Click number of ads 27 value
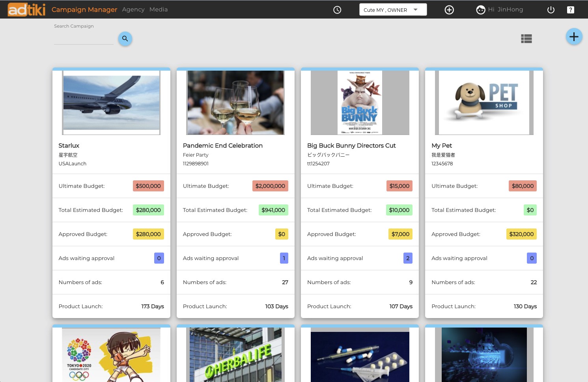This screenshot has width=588, height=382. tap(285, 282)
